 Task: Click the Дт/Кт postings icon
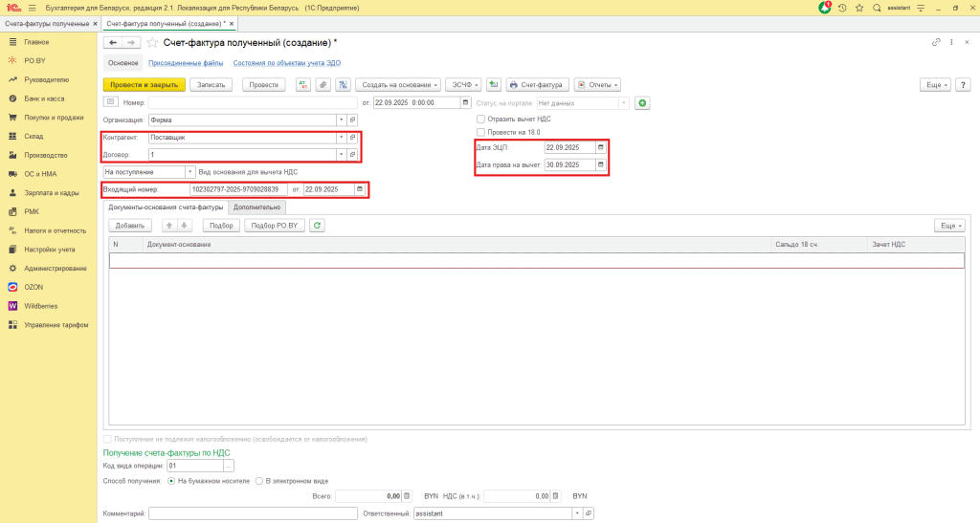303,85
